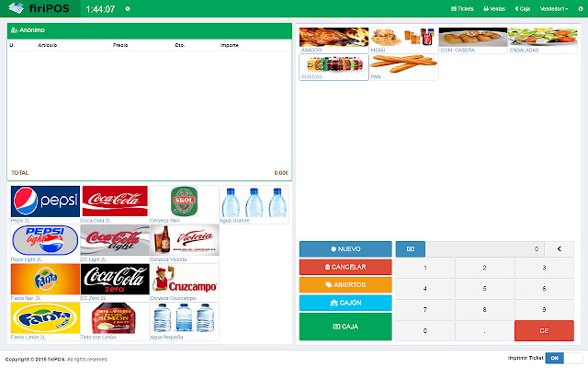Add CC Light 2L to the ticket
The image size is (588, 368).
coord(115,243)
